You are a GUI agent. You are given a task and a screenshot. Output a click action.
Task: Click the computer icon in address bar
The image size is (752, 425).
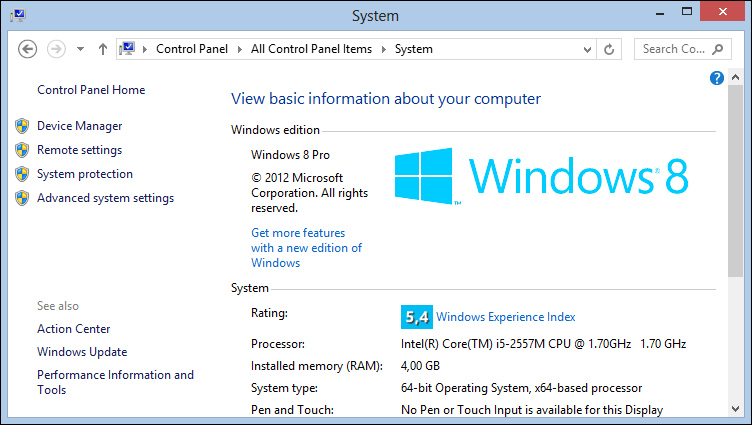(x=127, y=48)
